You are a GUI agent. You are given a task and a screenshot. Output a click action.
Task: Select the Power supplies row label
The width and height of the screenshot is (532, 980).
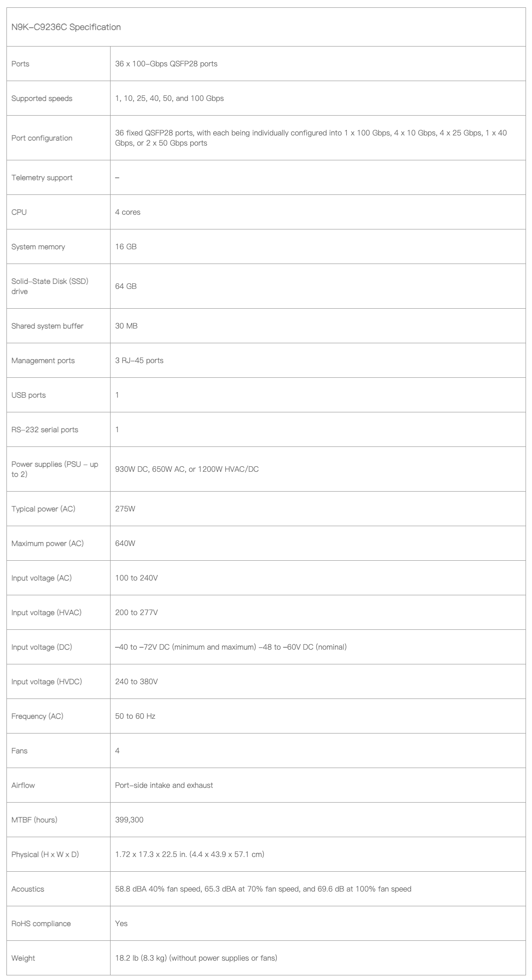click(54, 469)
